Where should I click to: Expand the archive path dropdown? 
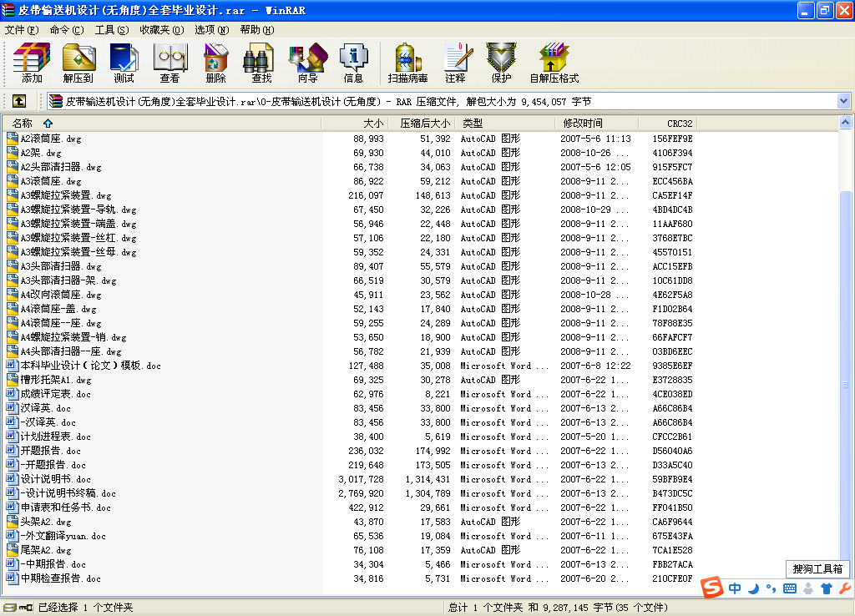843,101
